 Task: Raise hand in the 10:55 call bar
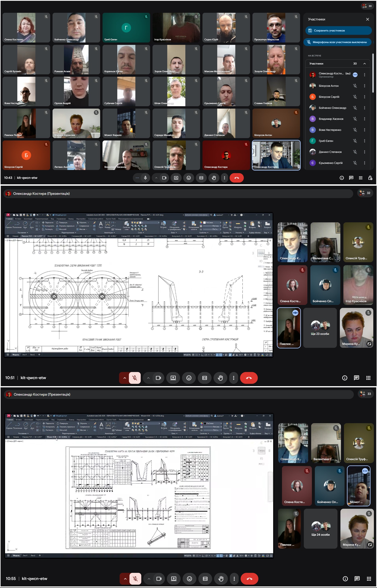click(x=221, y=579)
